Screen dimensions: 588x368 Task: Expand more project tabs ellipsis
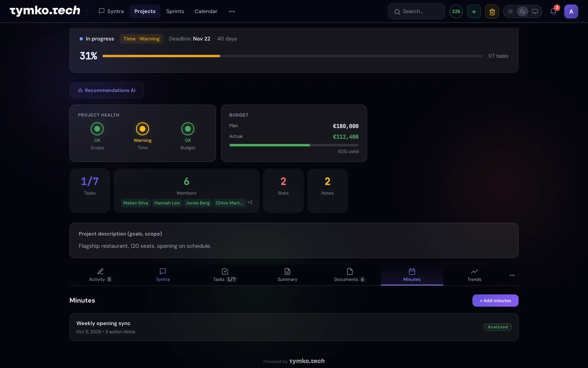tap(512, 275)
